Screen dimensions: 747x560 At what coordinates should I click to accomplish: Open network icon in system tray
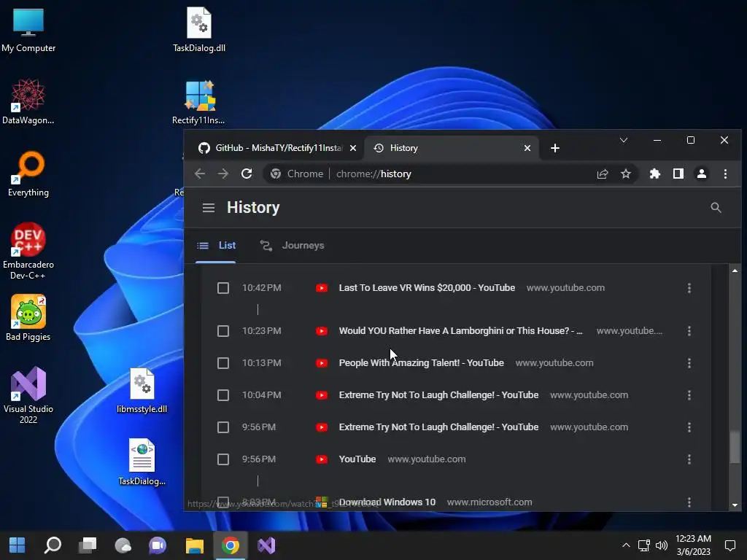tap(643, 545)
